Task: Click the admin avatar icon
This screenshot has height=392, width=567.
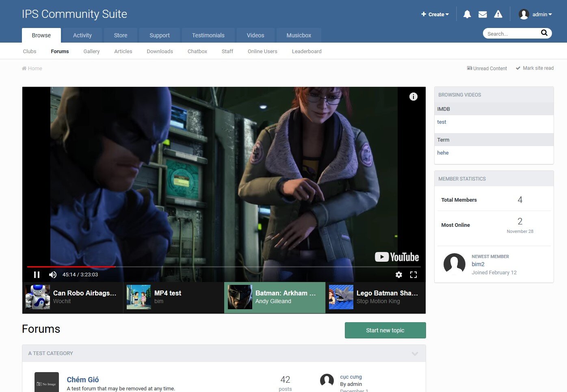Action: coord(524,14)
